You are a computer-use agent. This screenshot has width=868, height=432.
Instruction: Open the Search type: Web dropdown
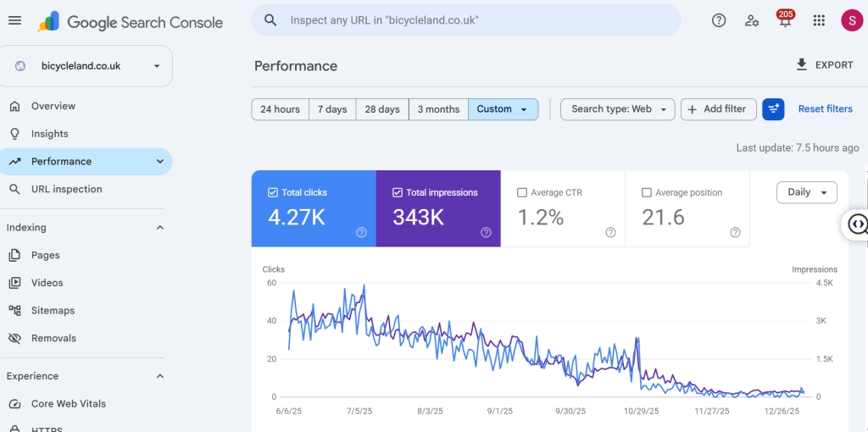618,109
